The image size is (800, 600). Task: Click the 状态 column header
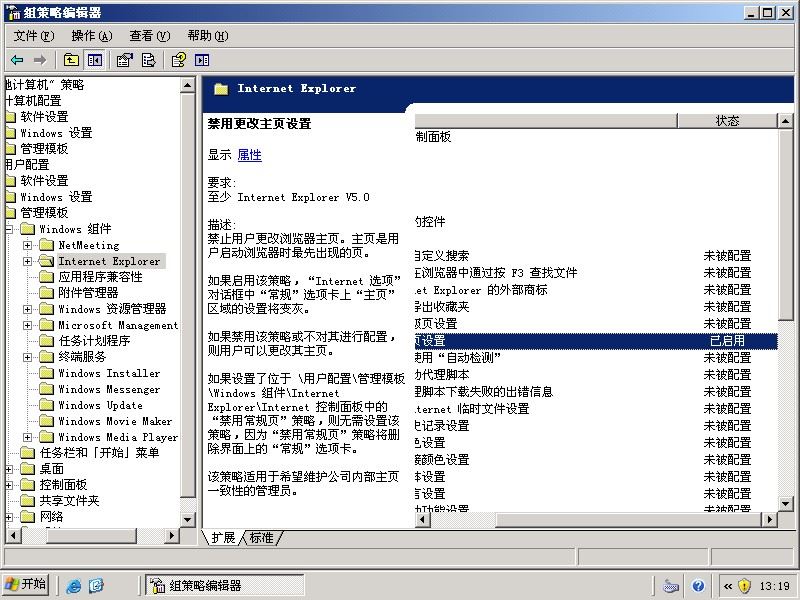click(727, 121)
